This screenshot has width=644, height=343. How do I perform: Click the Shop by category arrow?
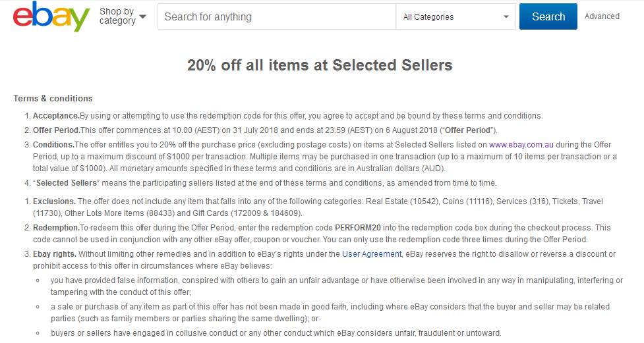[x=142, y=17]
